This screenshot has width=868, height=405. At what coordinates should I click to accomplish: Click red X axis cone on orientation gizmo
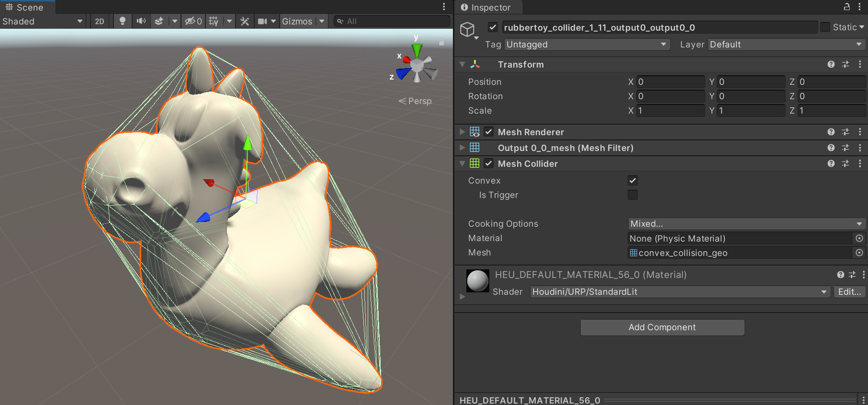[406, 60]
